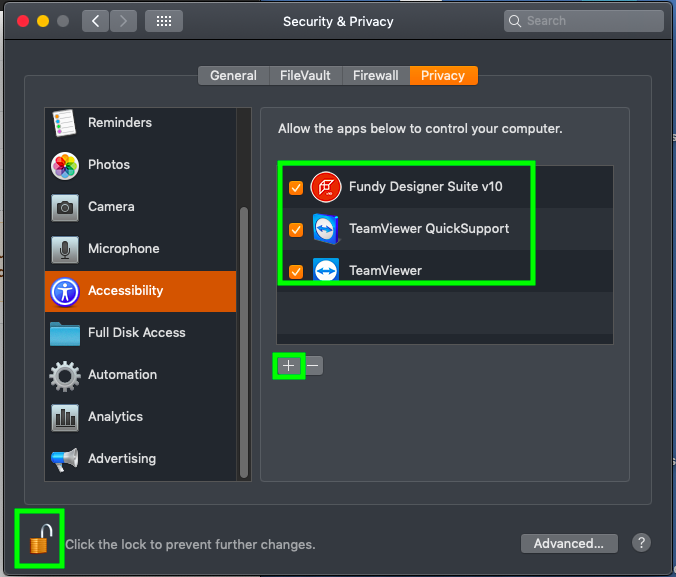The image size is (676, 577).
Task: Click the Reminders list icon
Action: (64, 123)
